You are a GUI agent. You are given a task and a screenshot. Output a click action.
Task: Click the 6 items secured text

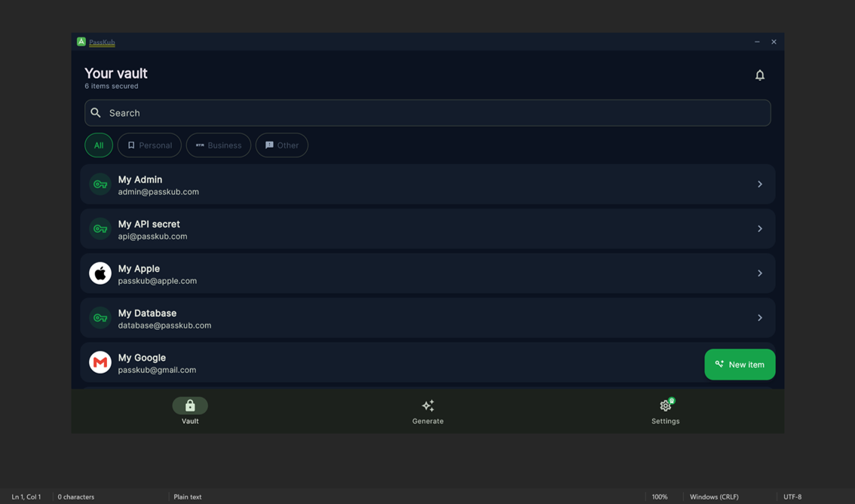112,86
